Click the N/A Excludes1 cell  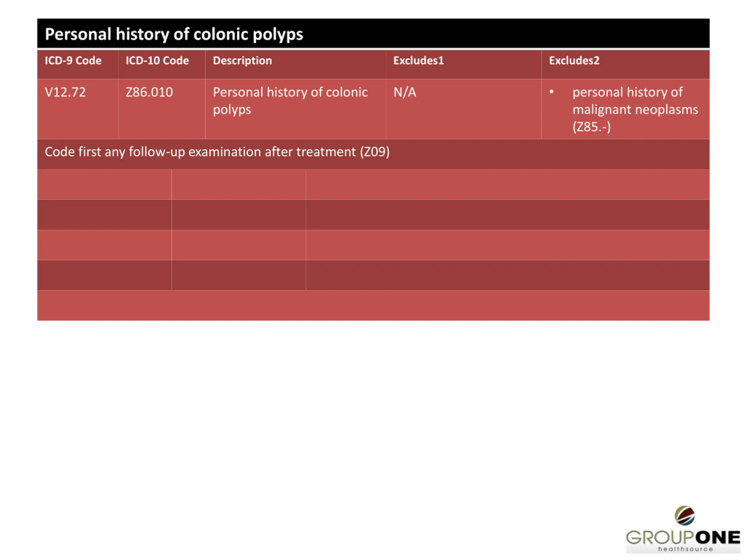point(464,109)
